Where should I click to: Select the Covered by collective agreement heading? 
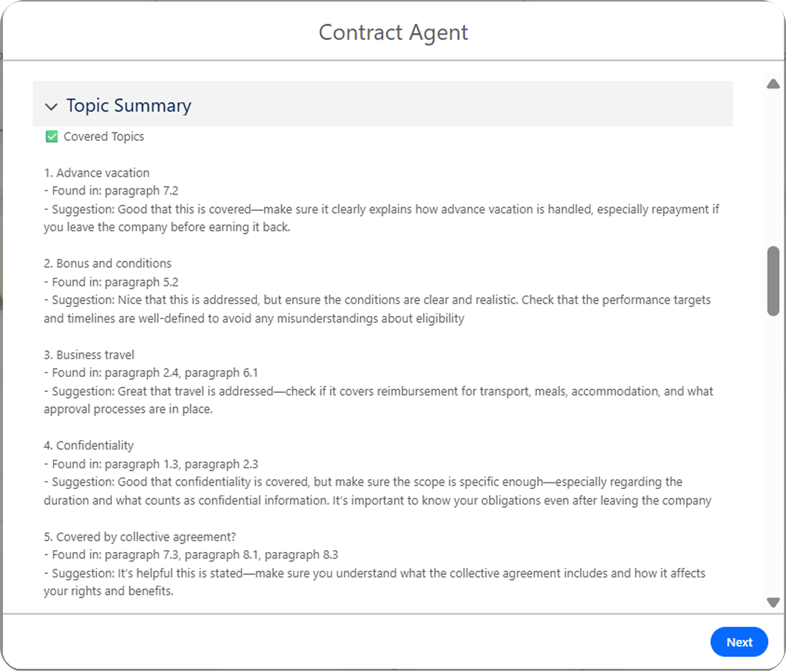point(139,536)
